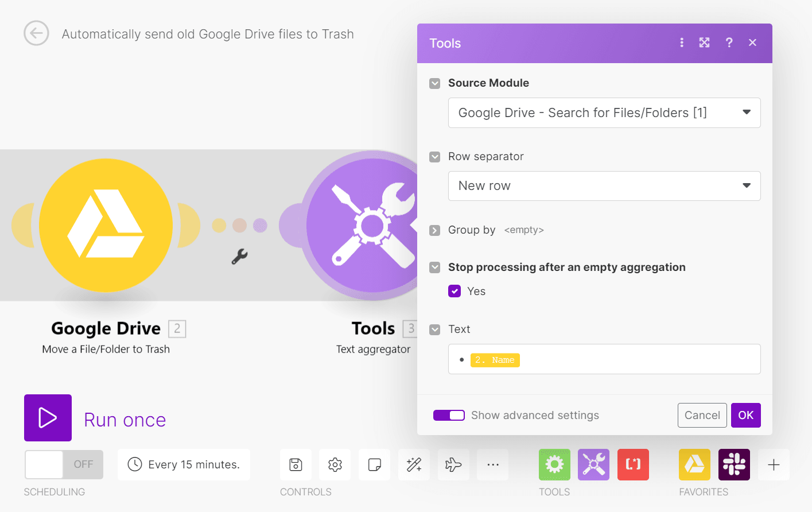The width and height of the screenshot is (812, 512).
Task: Turn off Show advanced settings
Action: coord(449,415)
